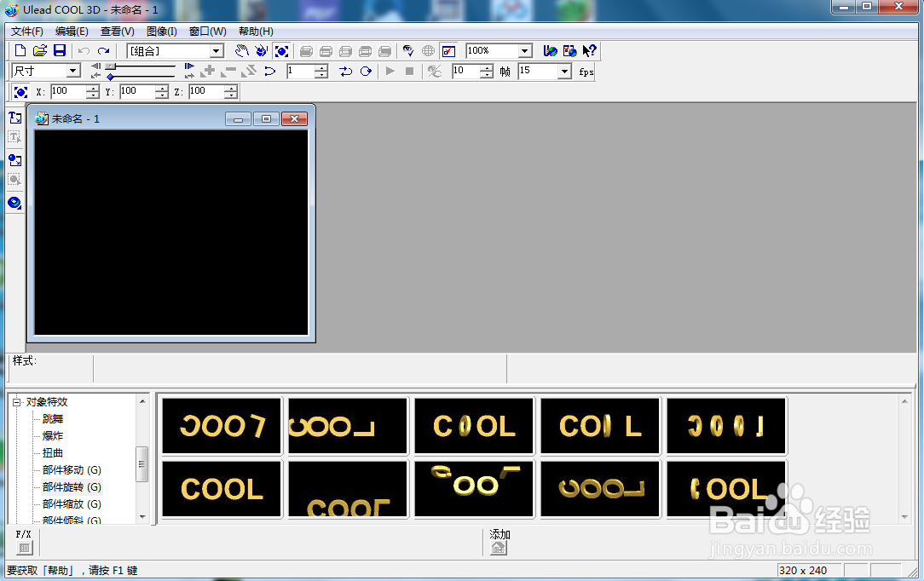
Task: Collapse the 对象特效 tree node
Action: pyautogui.click(x=16, y=403)
